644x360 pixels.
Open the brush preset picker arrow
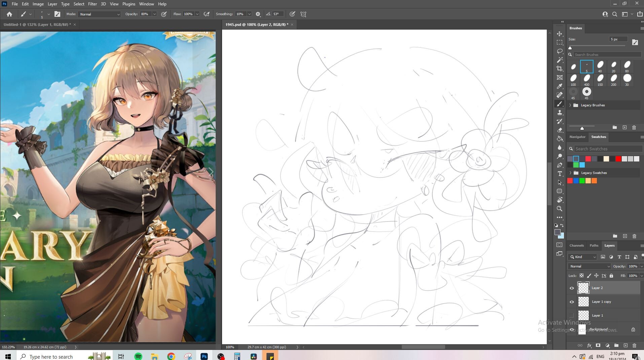point(48,14)
